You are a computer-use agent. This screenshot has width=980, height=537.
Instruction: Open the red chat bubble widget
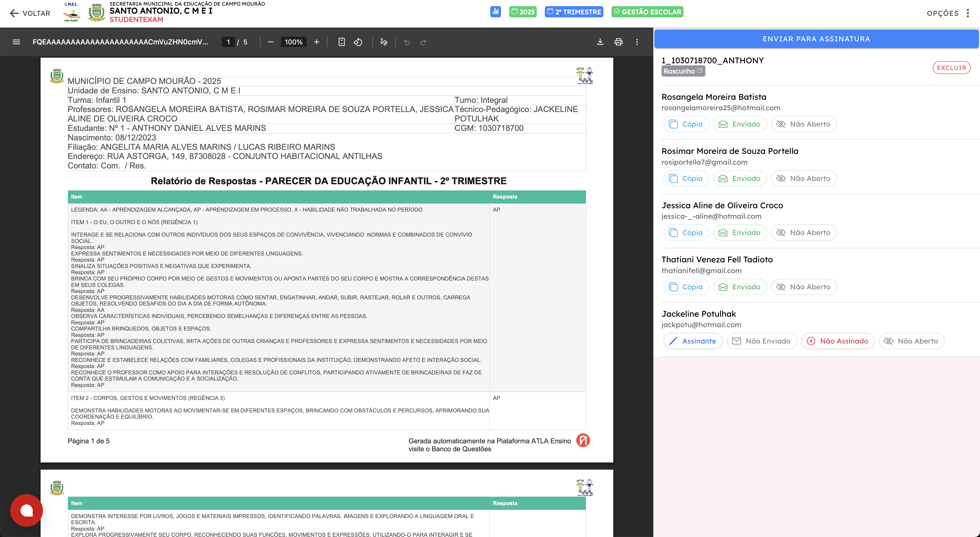tap(27, 510)
